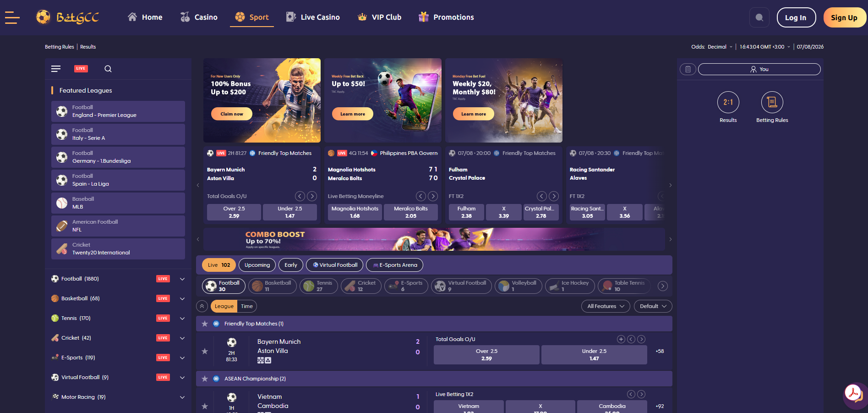Click Learn more on Up to $50 banner
868x413 pixels.
pyautogui.click(x=353, y=114)
